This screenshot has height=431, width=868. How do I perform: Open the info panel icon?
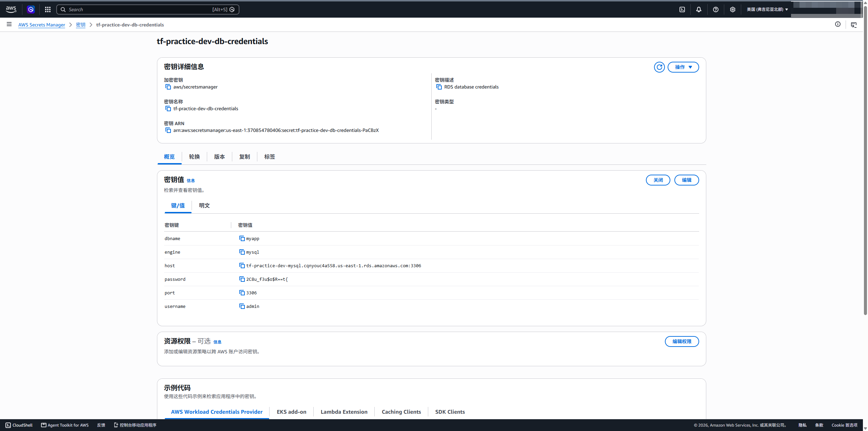838,24
